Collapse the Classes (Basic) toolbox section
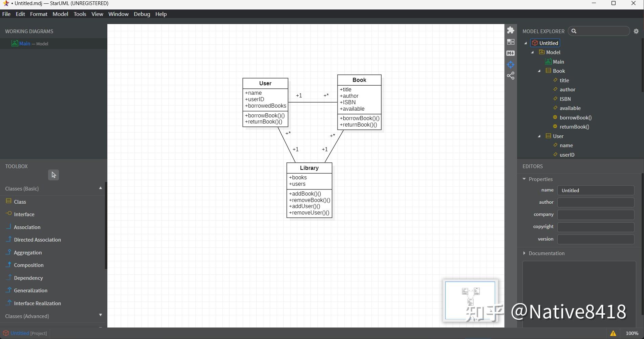Viewport: 644px width, 339px height. (x=100, y=188)
